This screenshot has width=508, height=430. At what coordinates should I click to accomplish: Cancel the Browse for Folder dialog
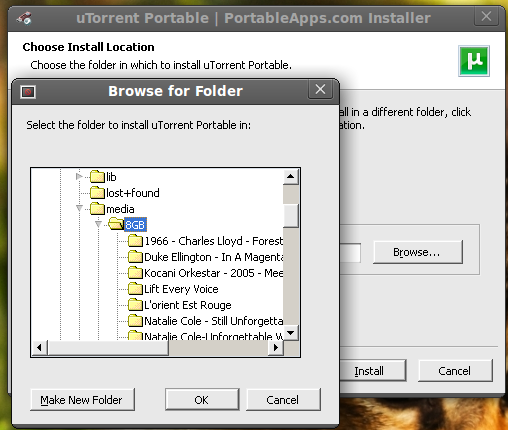pyautogui.click(x=283, y=400)
